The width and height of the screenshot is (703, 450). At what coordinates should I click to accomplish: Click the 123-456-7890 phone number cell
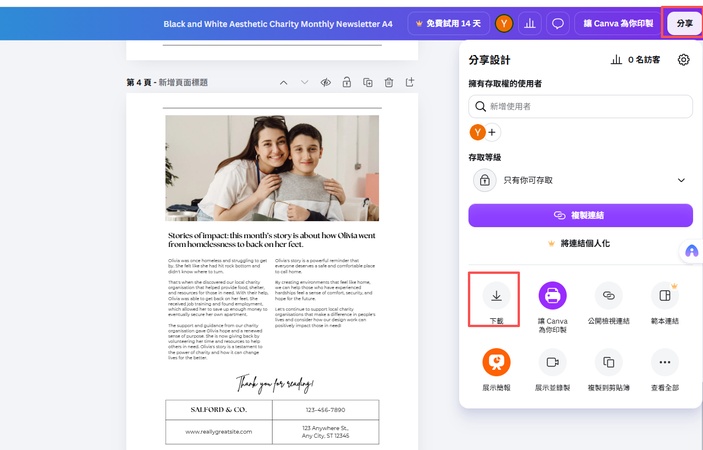coord(325,410)
